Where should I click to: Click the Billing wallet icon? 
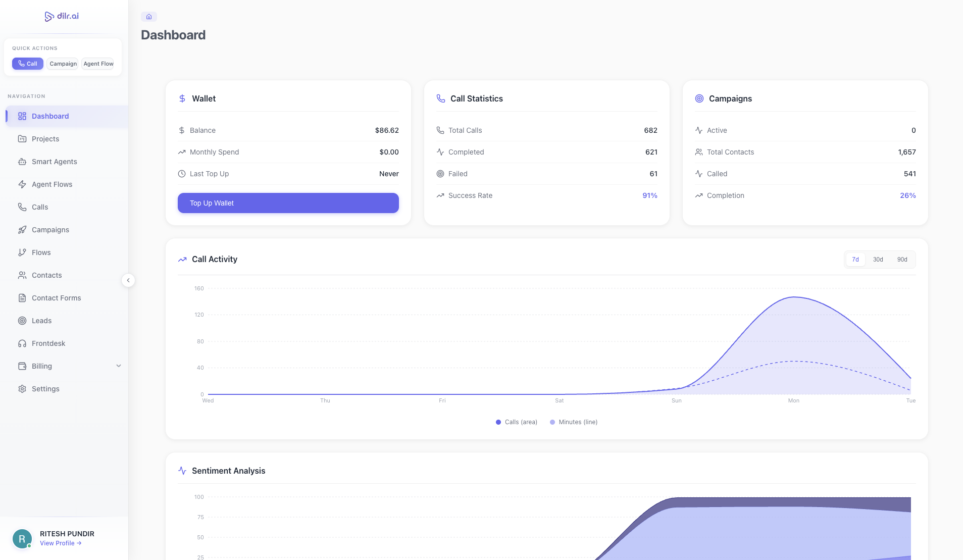[x=22, y=366]
